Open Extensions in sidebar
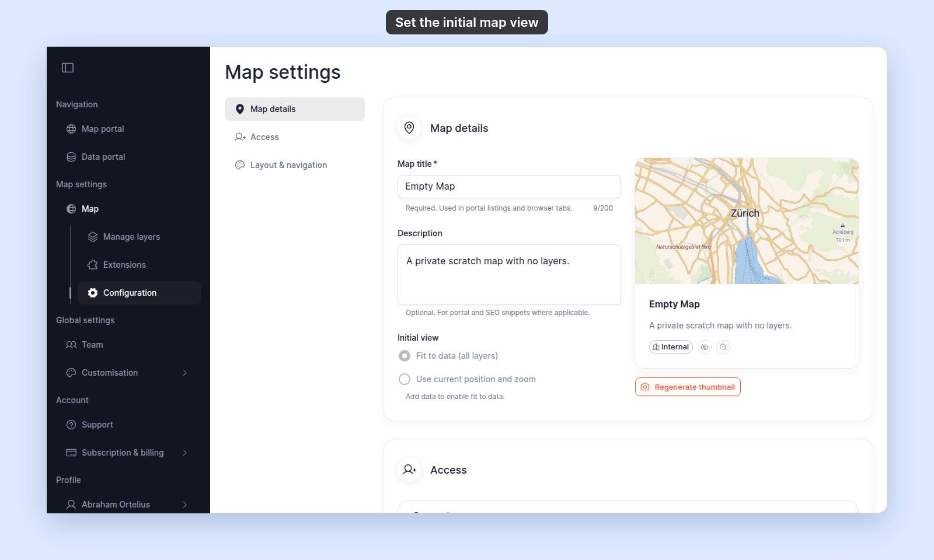The height and width of the screenshot is (560, 934). click(139, 265)
